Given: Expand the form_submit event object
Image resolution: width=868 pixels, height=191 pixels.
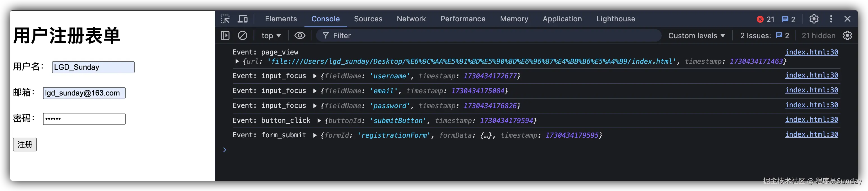Looking at the screenshot, I should (315, 135).
